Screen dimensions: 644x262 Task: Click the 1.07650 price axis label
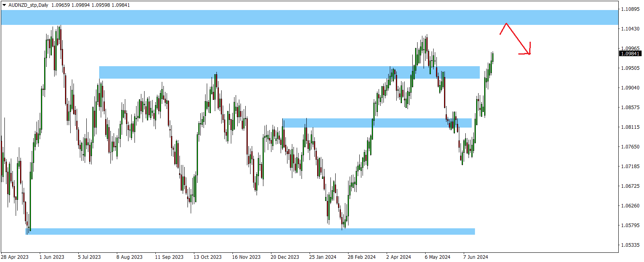[630, 147]
